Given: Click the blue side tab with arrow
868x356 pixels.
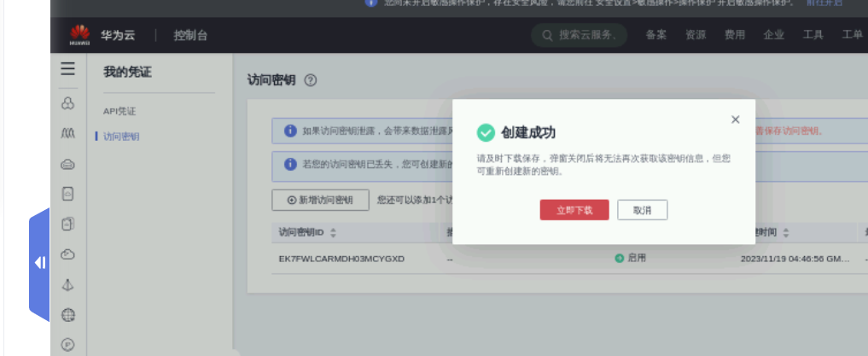Looking at the screenshot, I should pos(39,264).
